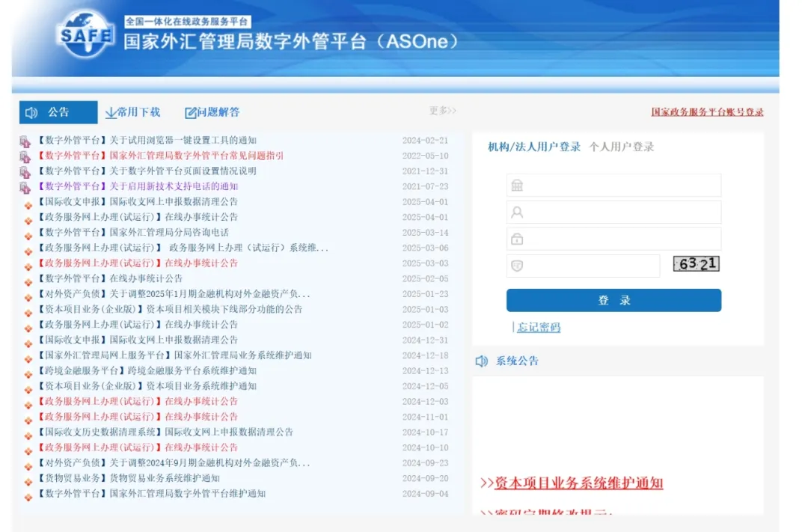Select the 机构/法人用户登录 tab

coord(534,147)
